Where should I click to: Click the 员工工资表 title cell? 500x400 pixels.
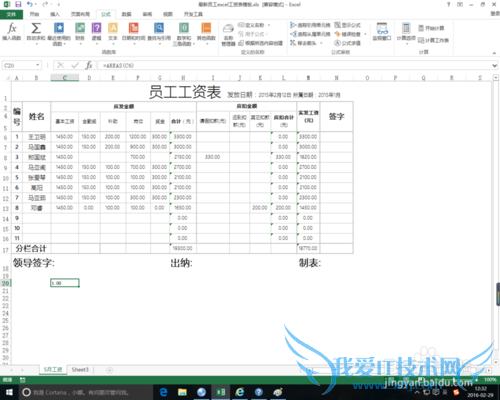[185, 92]
